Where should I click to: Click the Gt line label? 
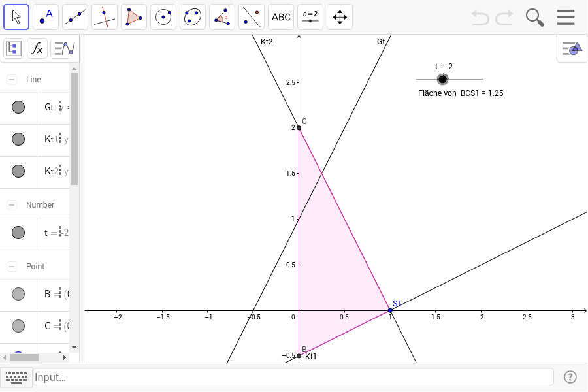381,42
